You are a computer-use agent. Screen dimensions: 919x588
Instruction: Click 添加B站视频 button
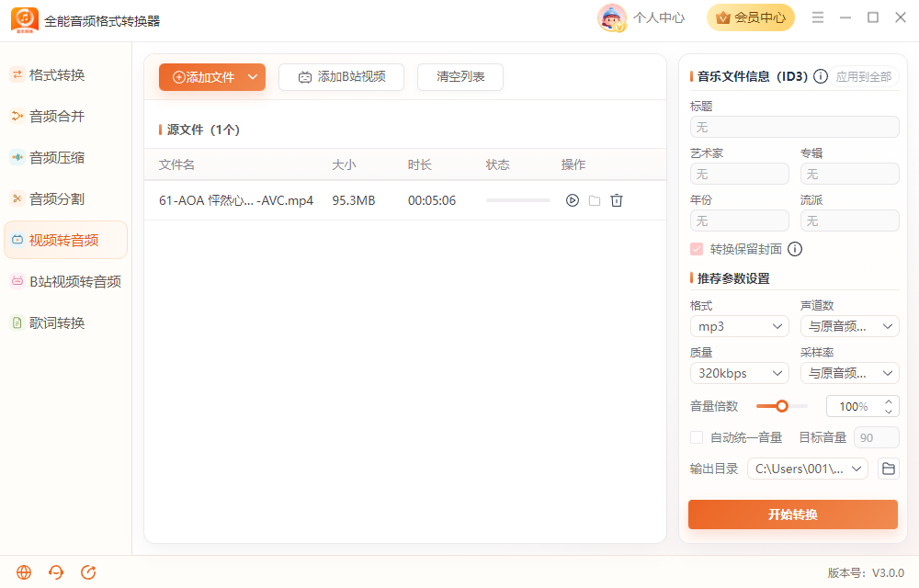[341, 77]
